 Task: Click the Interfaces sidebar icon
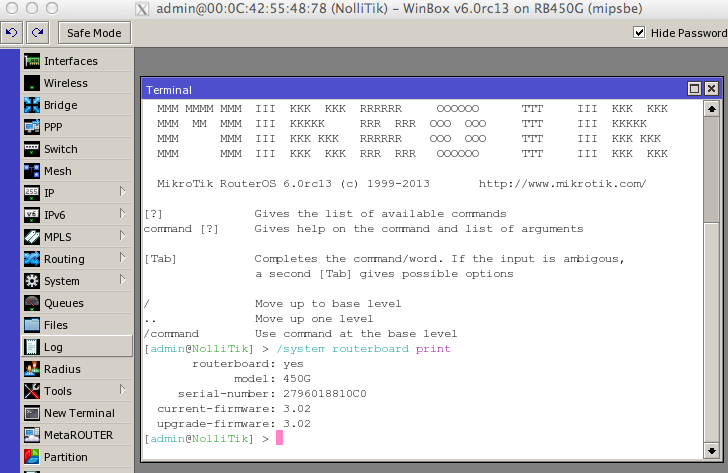(32, 61)
